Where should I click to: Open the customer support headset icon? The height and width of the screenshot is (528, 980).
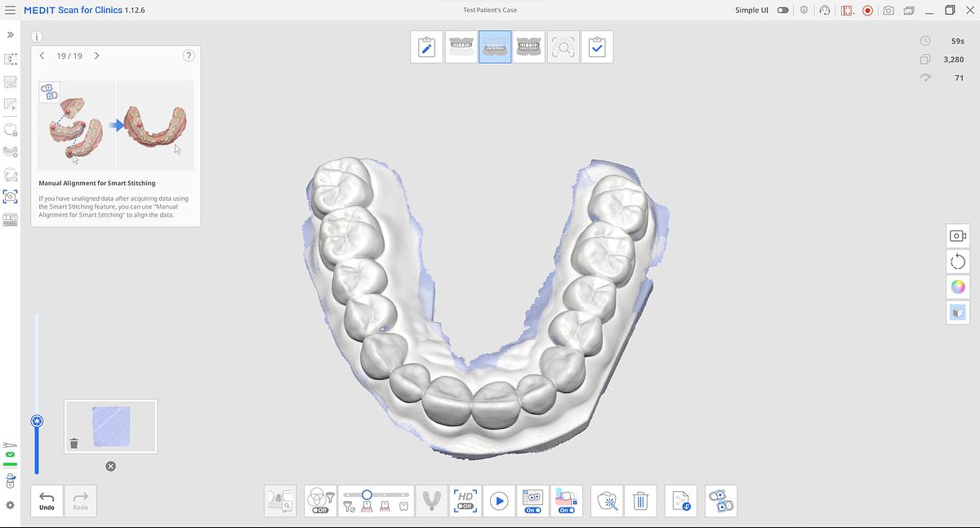[825, 10]
